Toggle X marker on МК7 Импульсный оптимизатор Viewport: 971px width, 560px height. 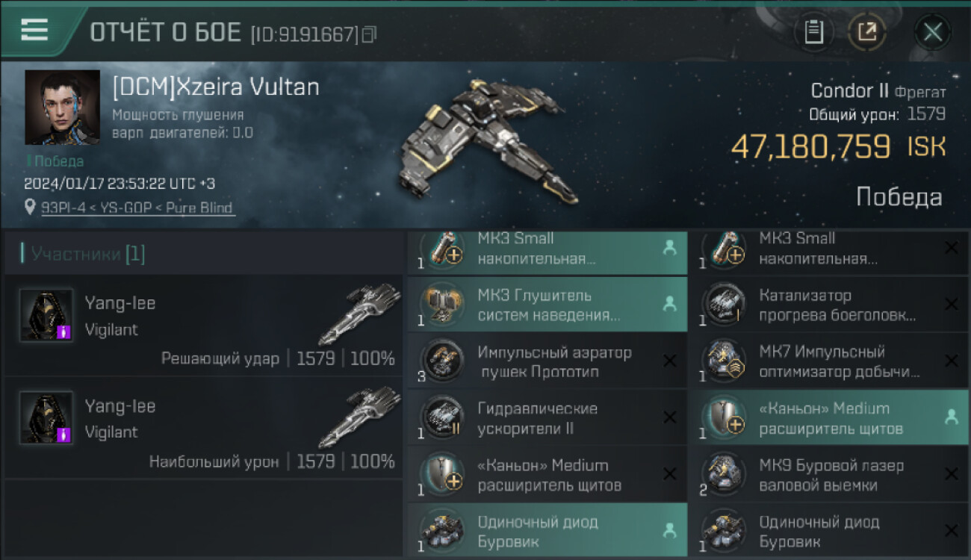(x=951, y=361)
